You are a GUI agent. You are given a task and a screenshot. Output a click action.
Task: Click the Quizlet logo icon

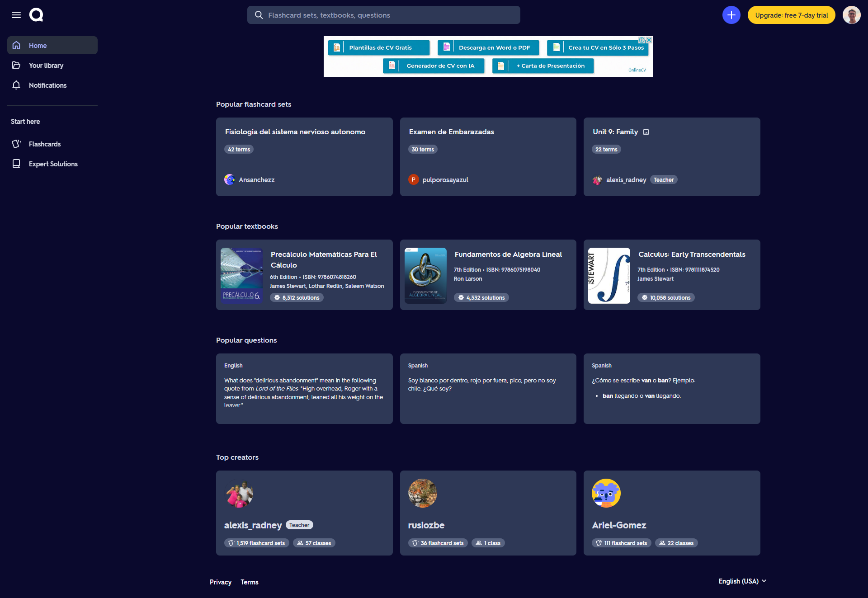click(36, 15)
